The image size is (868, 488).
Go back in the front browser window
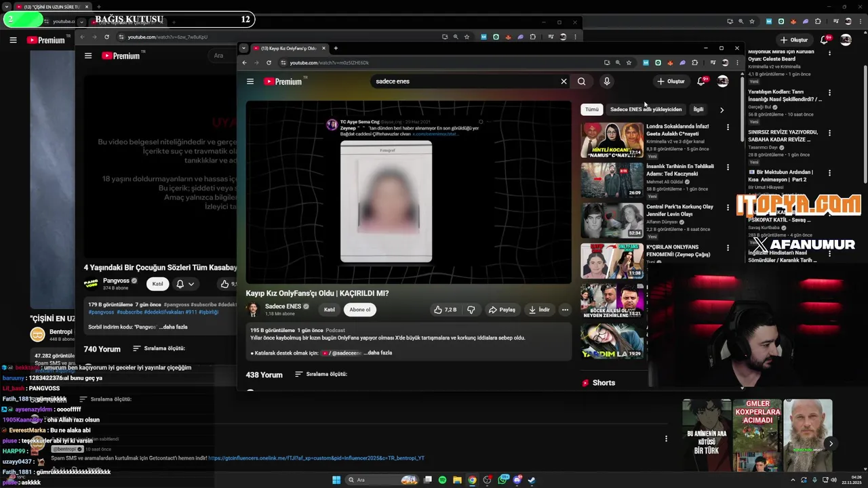(245, 63)
